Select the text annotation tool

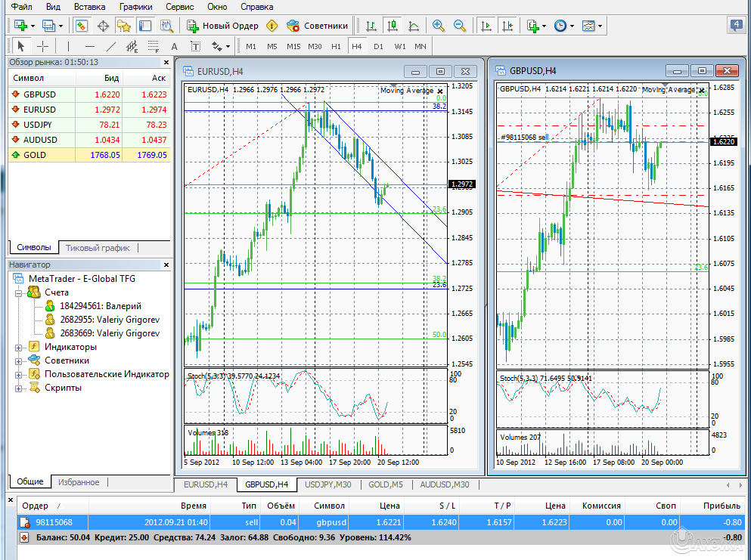click(175, 46)
